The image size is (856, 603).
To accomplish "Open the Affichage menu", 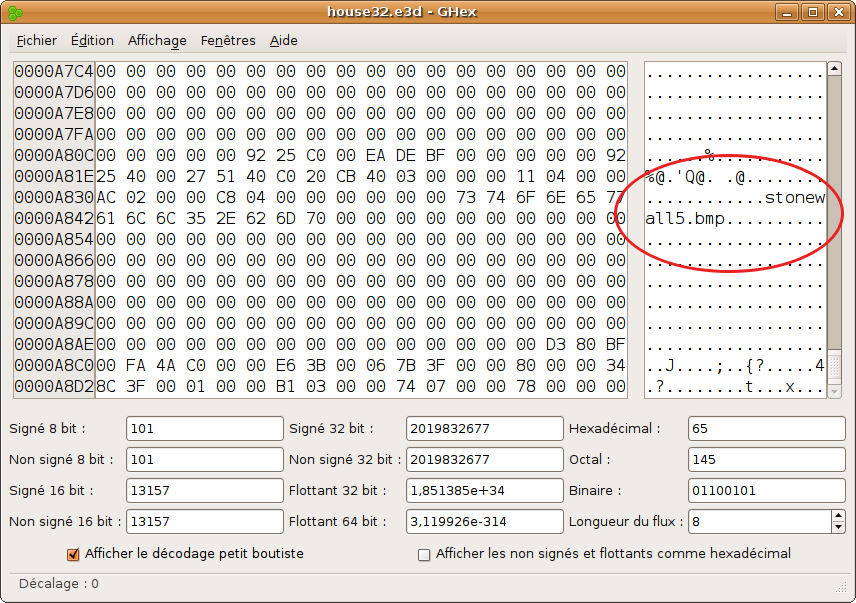I will click(157, 40).
